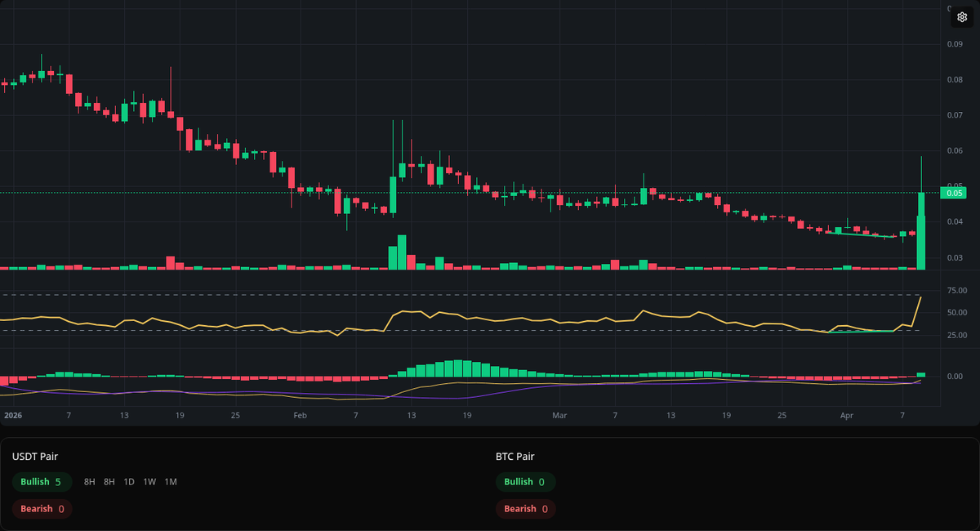Click the 0.09 price axis label
The height and width of the screenshot is (531, 980).
pos(954,44)
